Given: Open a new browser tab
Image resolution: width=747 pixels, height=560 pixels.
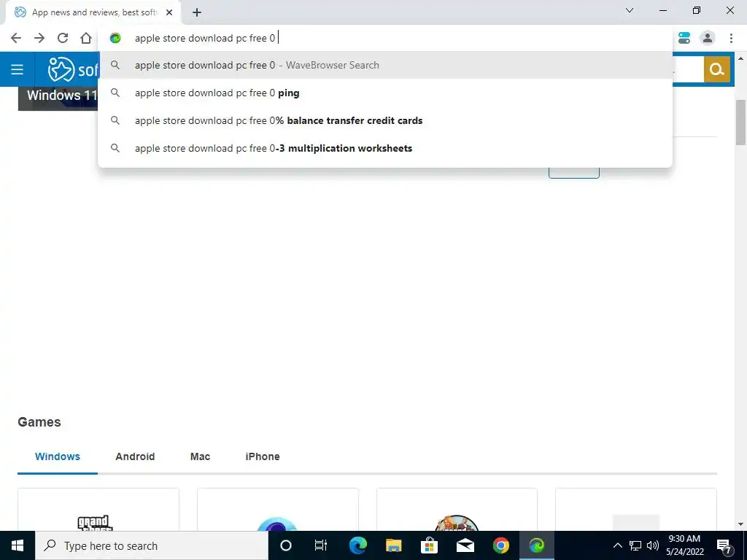Looking at the screenshot, I should pyautogui.click(x=197, y=12).
